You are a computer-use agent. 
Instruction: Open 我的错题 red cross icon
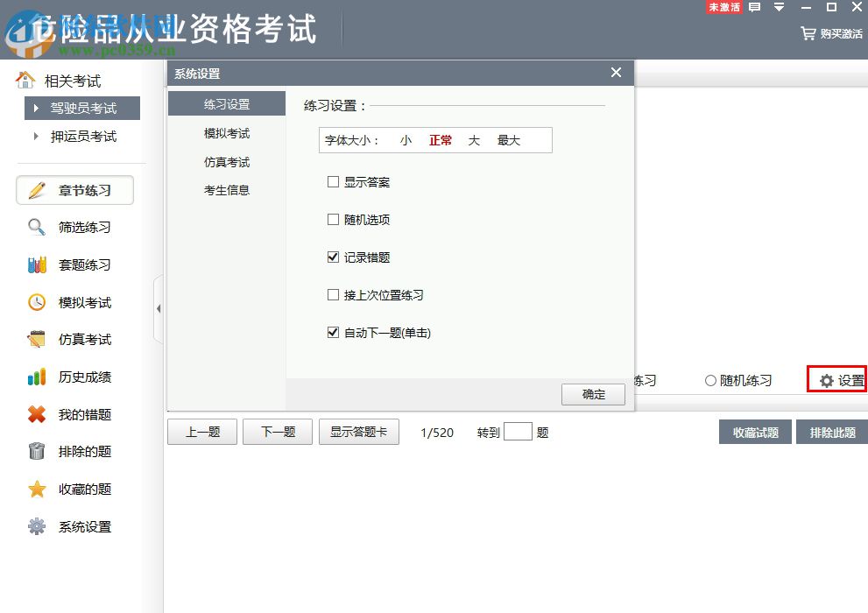[36, 414]
